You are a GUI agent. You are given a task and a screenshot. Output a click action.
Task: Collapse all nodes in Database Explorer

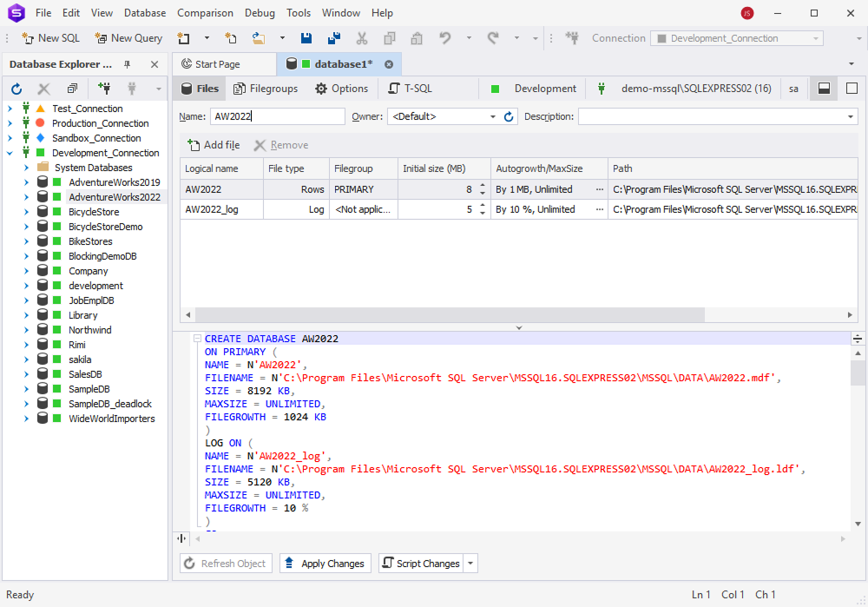point(72,88)
